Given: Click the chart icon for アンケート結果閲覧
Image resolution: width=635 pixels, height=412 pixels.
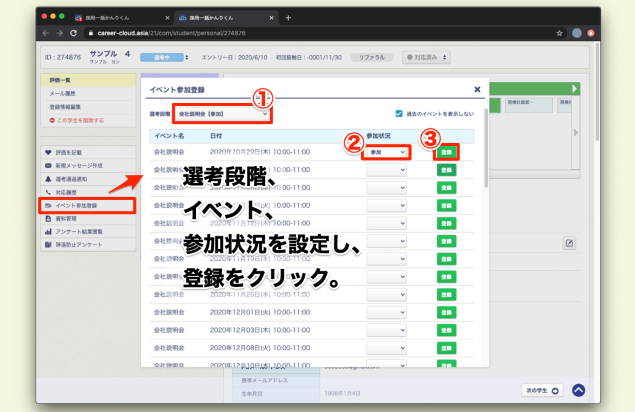Looking at the screenshot, I should pos(47,230).
